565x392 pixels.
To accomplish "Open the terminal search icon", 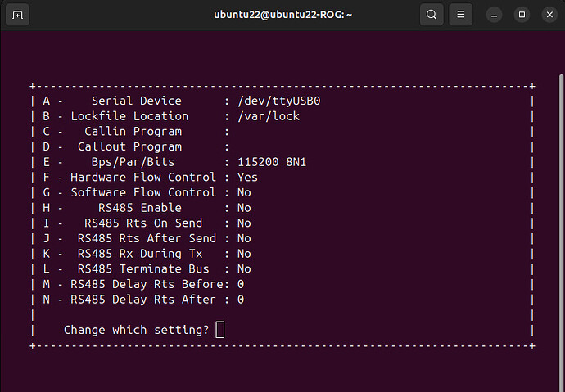I will pyautogui.click(x=432, y=15).
